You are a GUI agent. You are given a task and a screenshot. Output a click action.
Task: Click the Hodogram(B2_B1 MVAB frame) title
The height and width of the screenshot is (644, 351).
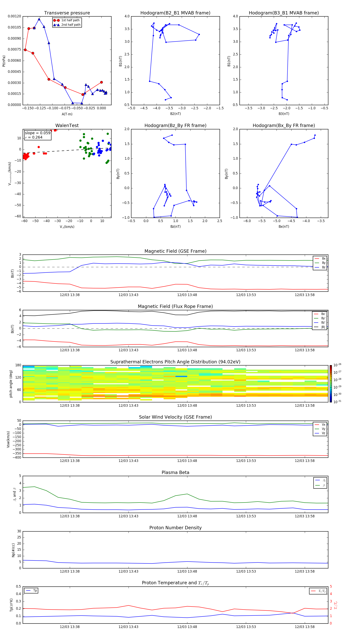point(175,13)
